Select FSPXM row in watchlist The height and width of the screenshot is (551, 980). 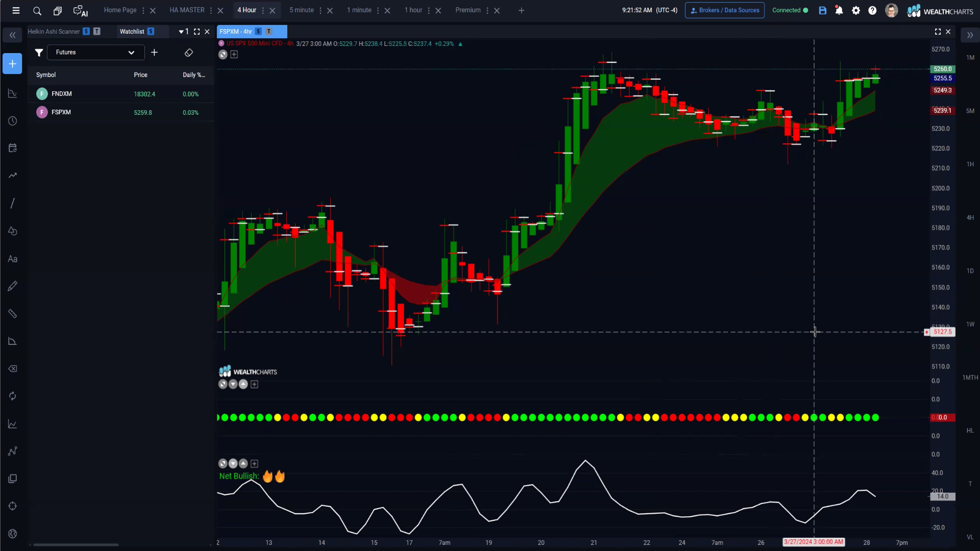click(x=121, y=112)
